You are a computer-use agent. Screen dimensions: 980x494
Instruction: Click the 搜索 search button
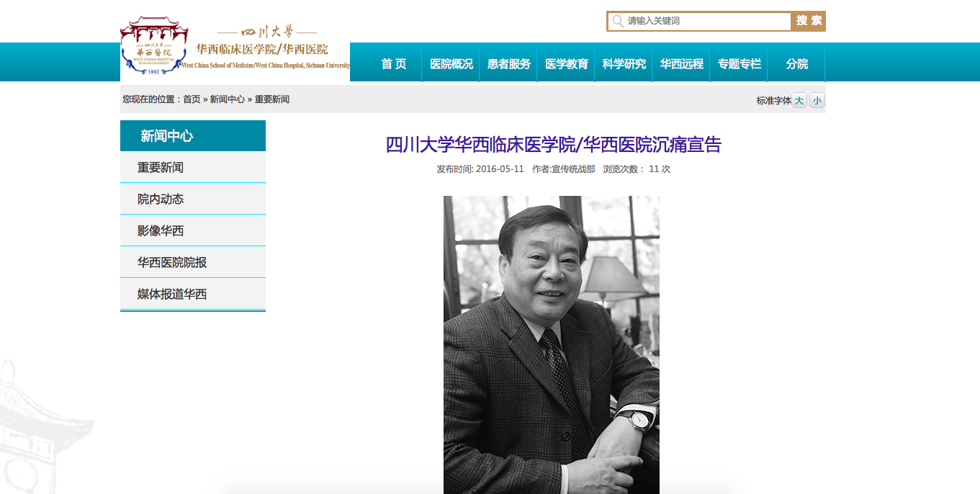pyautogui.click(x=809, y=21)
